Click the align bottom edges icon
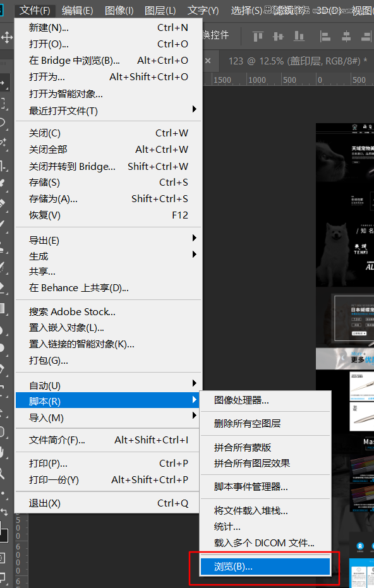This screenshot has width=374, height=588. pyautogui.click(x=299, y=37)
